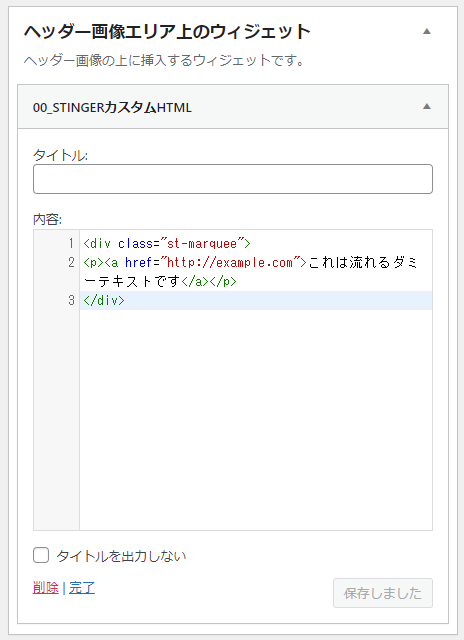Tick the タイトルを出力しない checkbox
Viewport: 464px width, 640px height.
click(x=41, y=555)
